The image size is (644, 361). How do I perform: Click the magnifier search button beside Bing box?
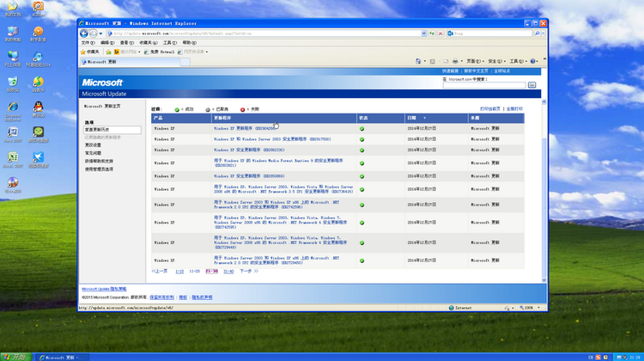coord(537,34)
